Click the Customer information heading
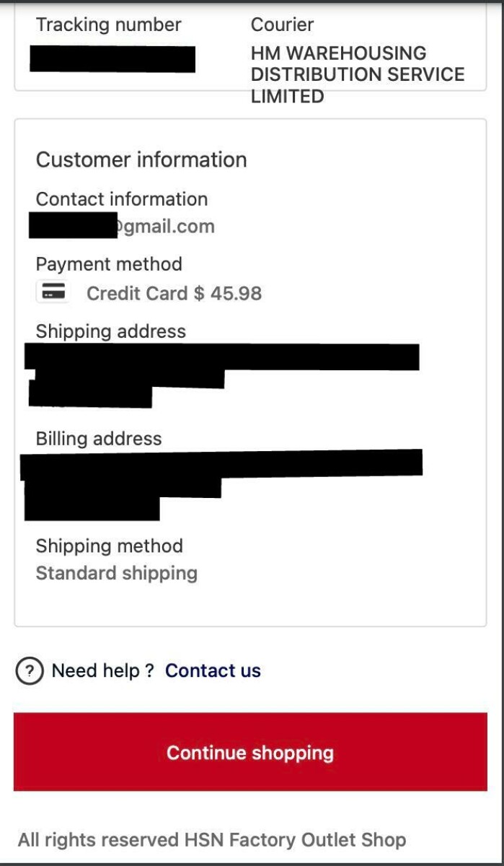 coord(141,159)
